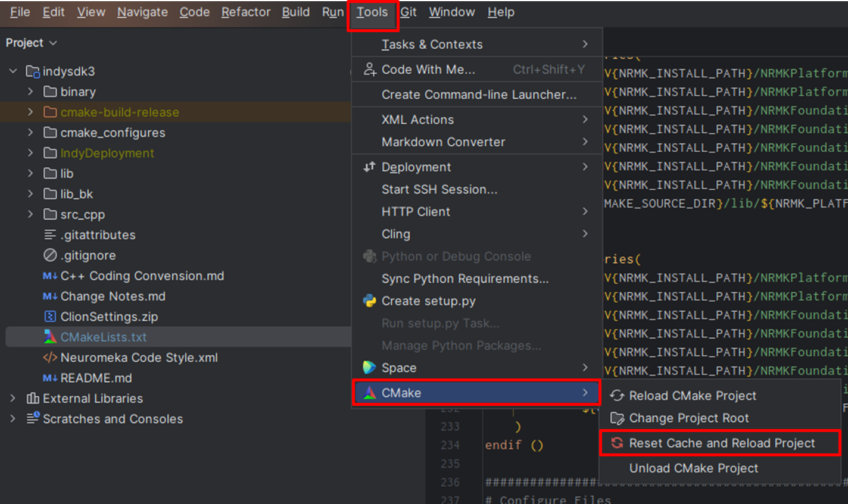
Task: Open XML Actions submenu
Action: click(x=476, y=120)
